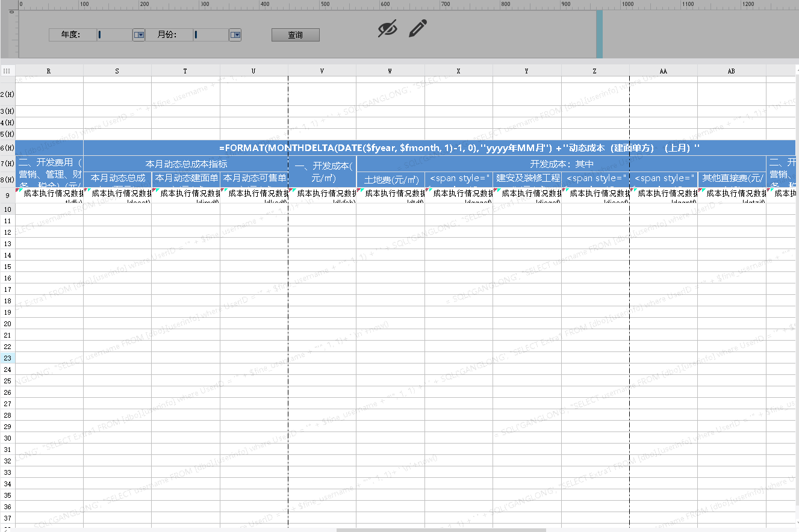
Task: Select the 土地费(元/㎡) cell
Action: tap(391, 179)
